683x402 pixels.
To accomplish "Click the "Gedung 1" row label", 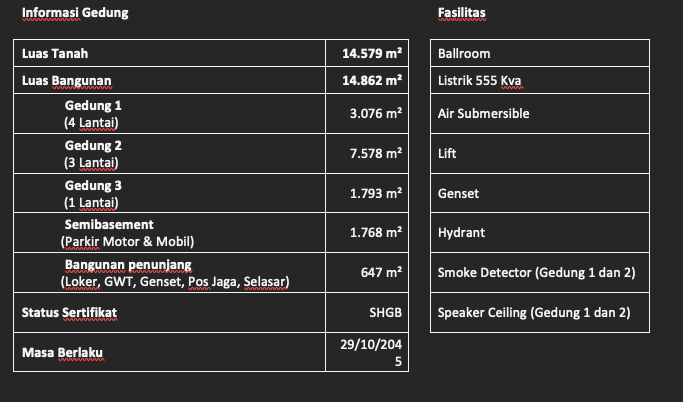I will click(x=93, y=105).
